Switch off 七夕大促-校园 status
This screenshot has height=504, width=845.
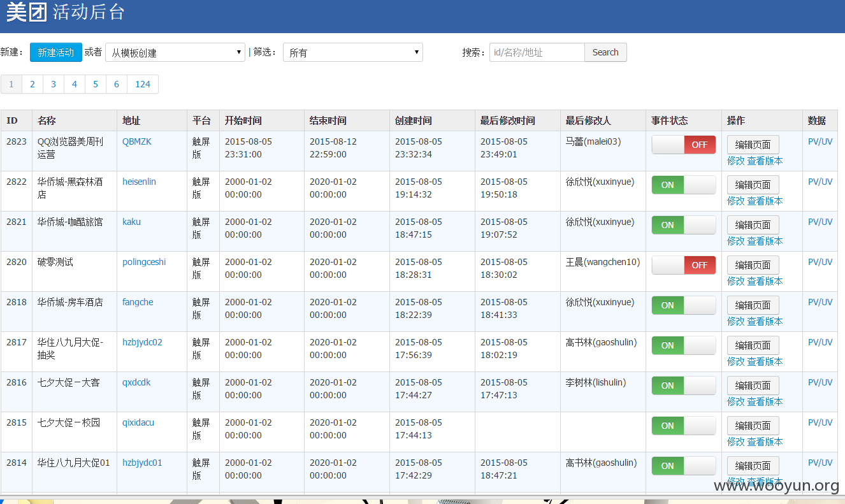click(x=683, y=426)
